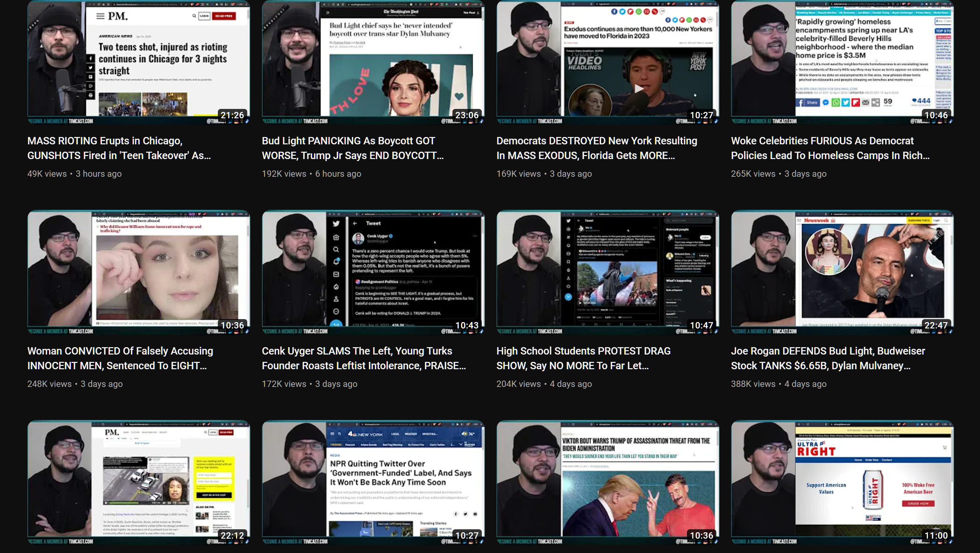Click the 21:26 duration badge
Image resolution: width=980 pixels, height=553 pixels.
(x=233, y=115)
